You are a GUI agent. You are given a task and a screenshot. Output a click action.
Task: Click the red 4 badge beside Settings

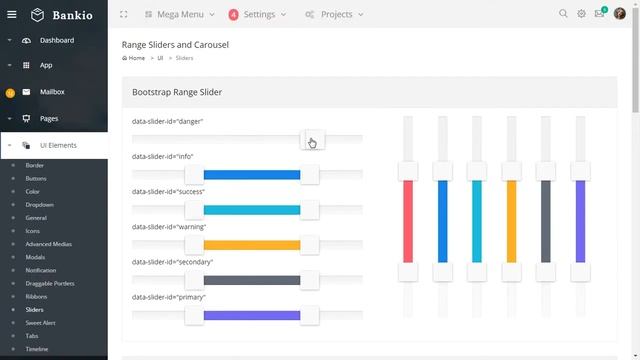coord(233,15)
